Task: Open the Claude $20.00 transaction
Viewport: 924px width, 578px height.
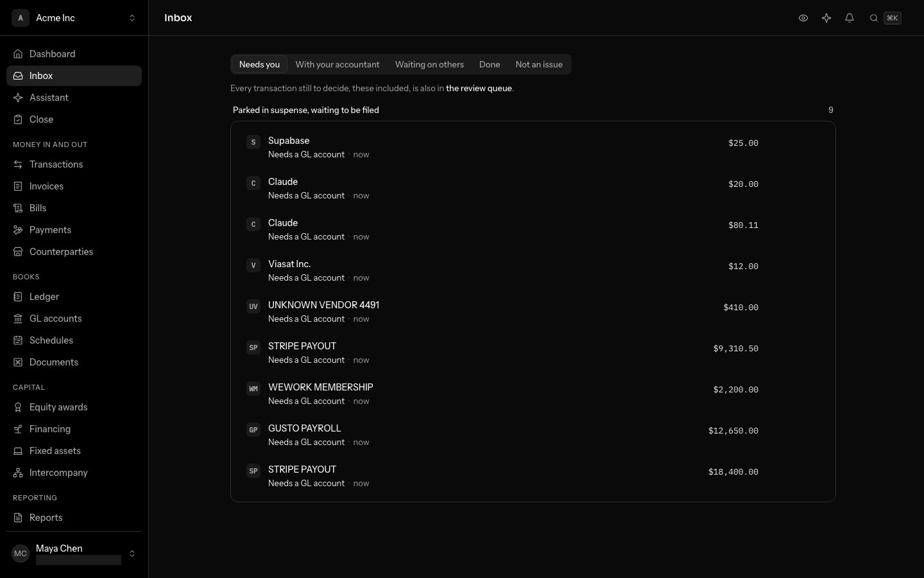Action: tap(533, 188)
